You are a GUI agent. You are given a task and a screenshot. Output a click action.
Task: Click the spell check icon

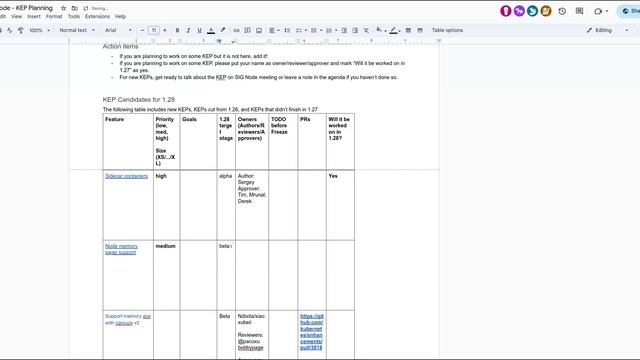point(9,30)
